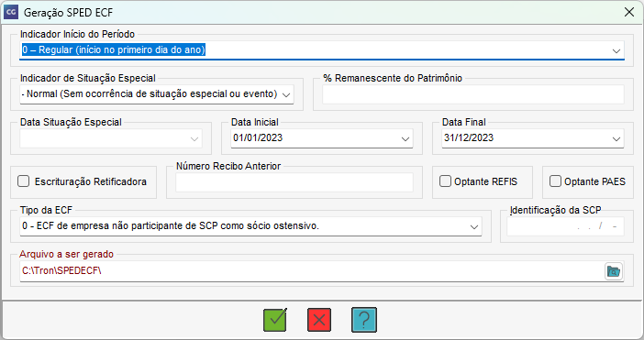Expand the Tipo da ECF dropdown
The image size is (644, 340).
pos(474,226)
